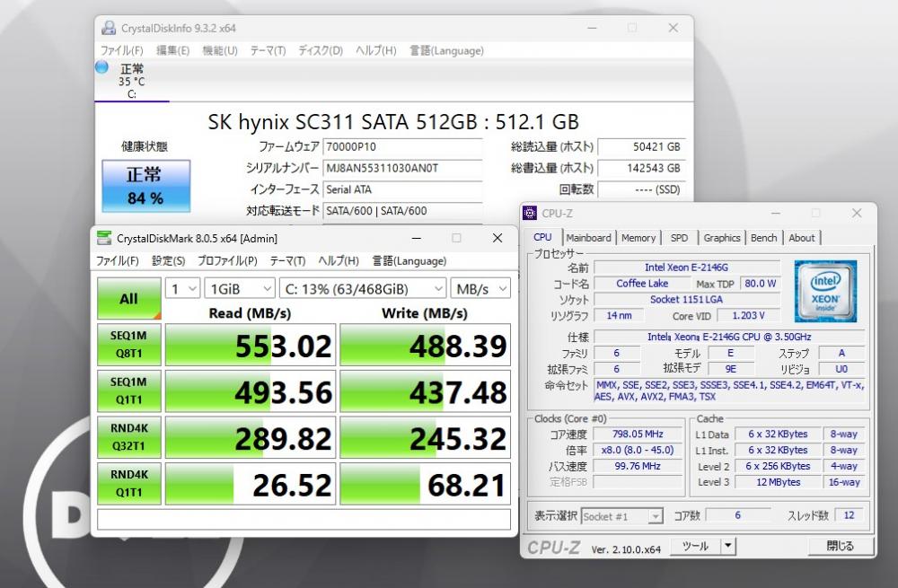Click the serial number field MJ8AN55311030AN0T
The height and width of the screenshot is (588, 898).
coord(402,168)
